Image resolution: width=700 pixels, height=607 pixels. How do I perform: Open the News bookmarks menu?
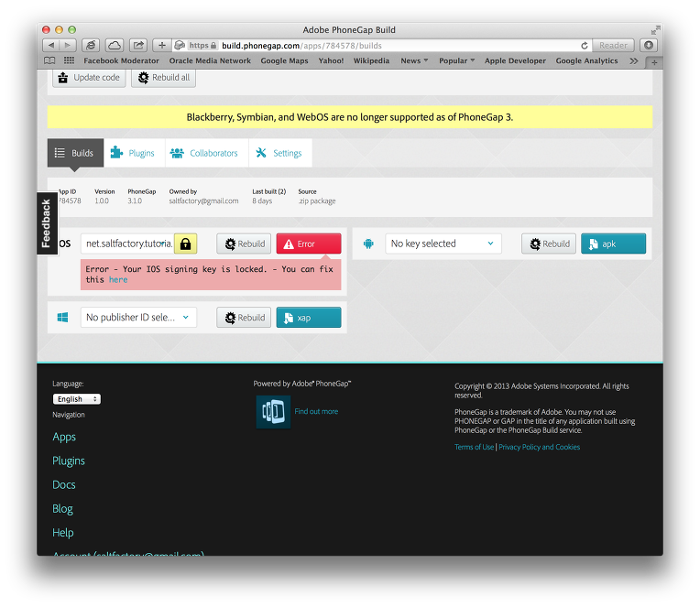(414, 60)
